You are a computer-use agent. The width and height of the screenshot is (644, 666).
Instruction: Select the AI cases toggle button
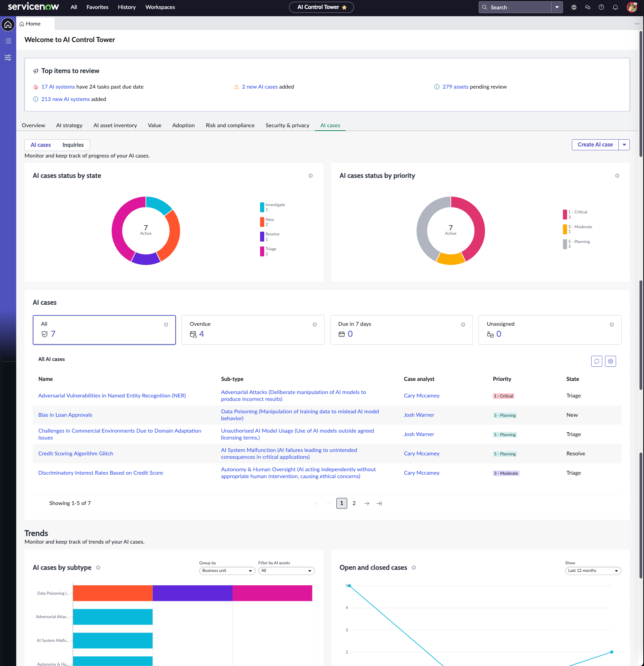pyautogui.click(x=41, y=145)
